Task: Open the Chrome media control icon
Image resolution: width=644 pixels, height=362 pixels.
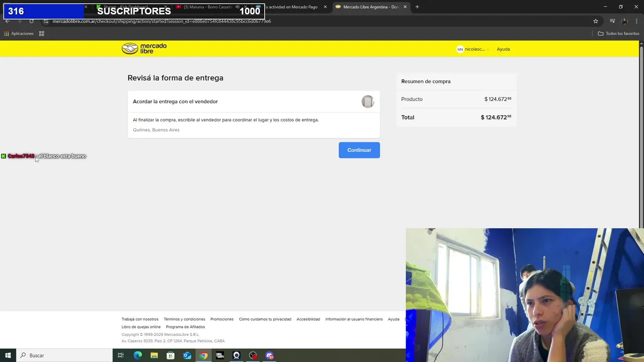Action: 612,21
